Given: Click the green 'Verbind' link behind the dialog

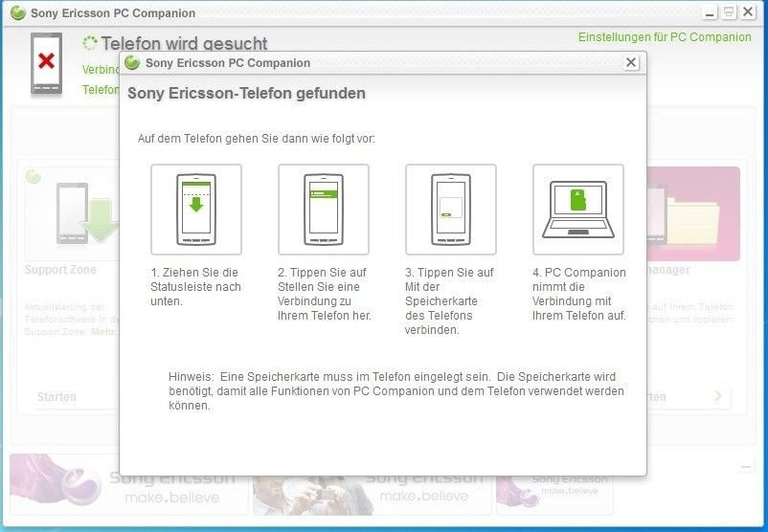Looking at the screenshot, I should pyautogui.click(x=101, y=70).
